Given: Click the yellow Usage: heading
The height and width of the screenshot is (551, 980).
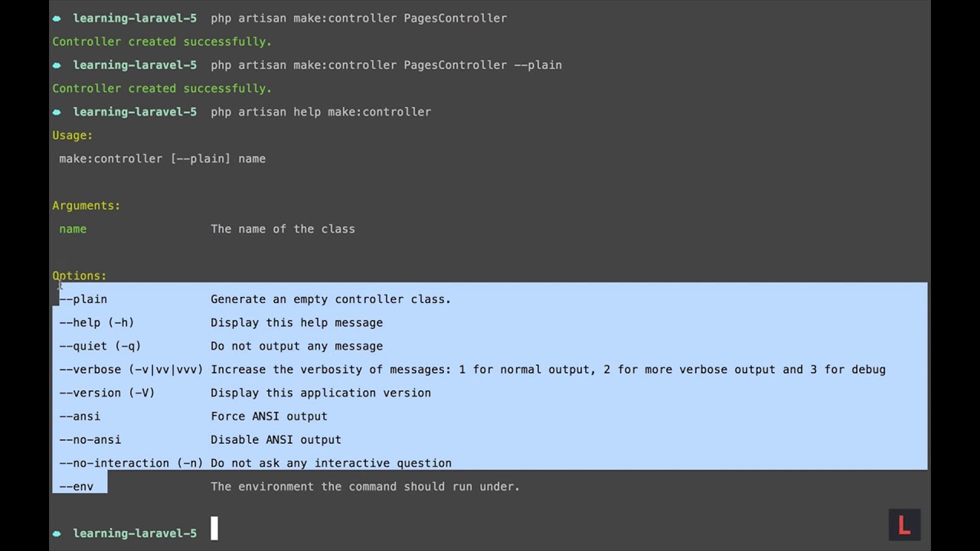Looking at the screenshot, I should coord(72,135).
